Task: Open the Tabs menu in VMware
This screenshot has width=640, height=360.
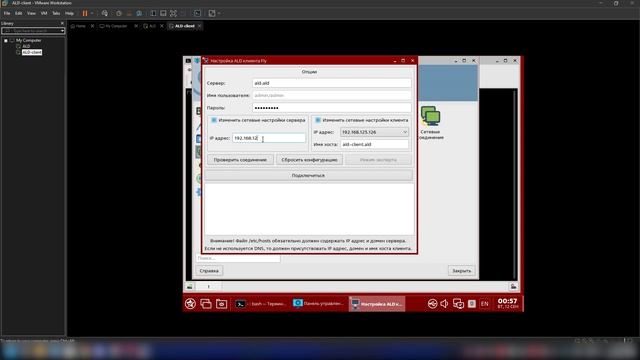Action: (56, 13)
